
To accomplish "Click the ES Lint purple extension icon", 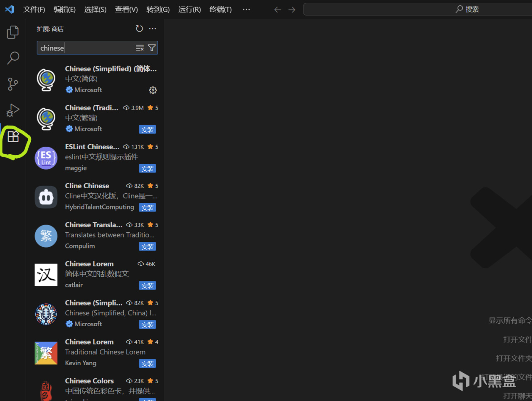I will 46,158.
